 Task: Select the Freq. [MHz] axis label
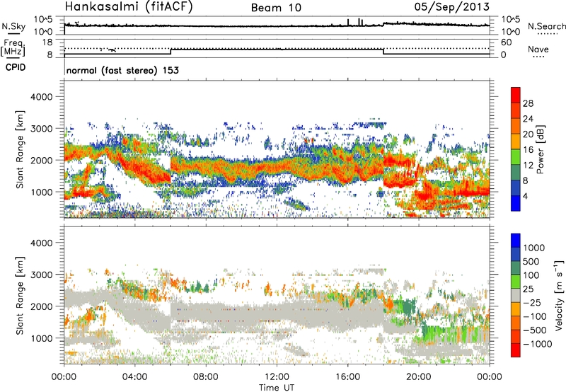pos(13,48)
